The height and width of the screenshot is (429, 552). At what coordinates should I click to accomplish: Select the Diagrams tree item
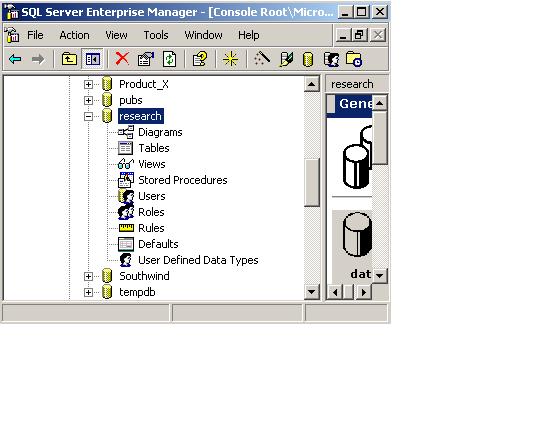(160, 132)
